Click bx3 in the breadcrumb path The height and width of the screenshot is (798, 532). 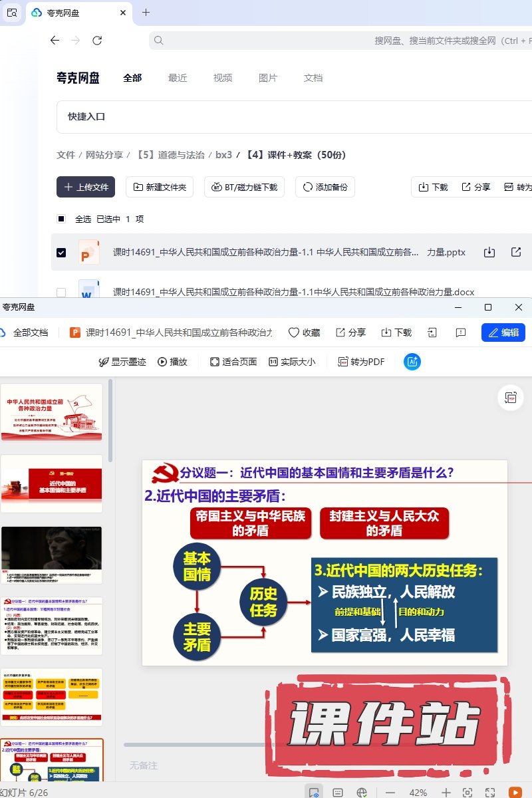point(223,155)
